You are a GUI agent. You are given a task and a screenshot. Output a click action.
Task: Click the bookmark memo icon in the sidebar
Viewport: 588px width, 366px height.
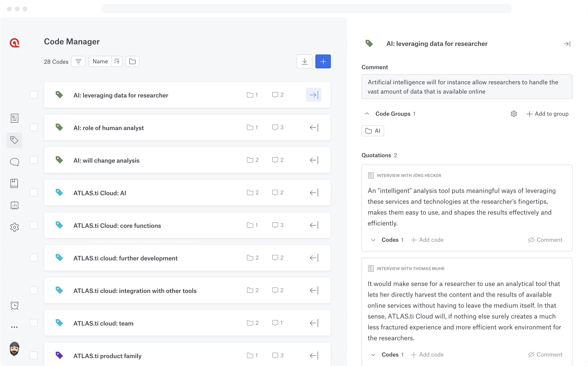pyautogui.click(x=15, y=183)
